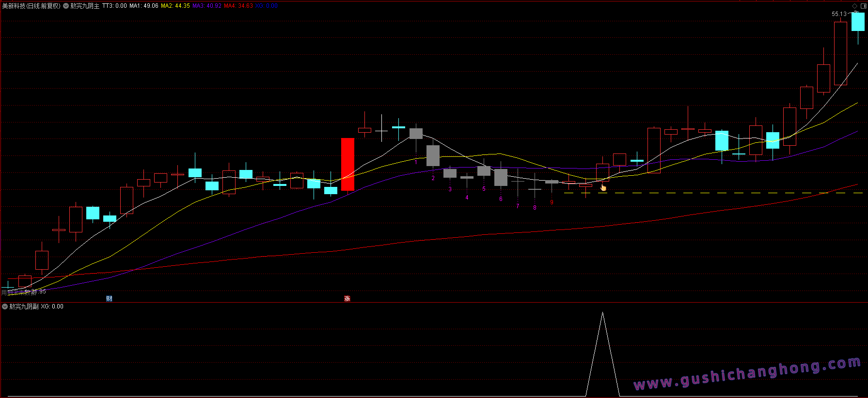This screenshot has width=868, height=398.
Task: Click the red MA4: 34.63 legend label
Action: (x=238, y=6)
